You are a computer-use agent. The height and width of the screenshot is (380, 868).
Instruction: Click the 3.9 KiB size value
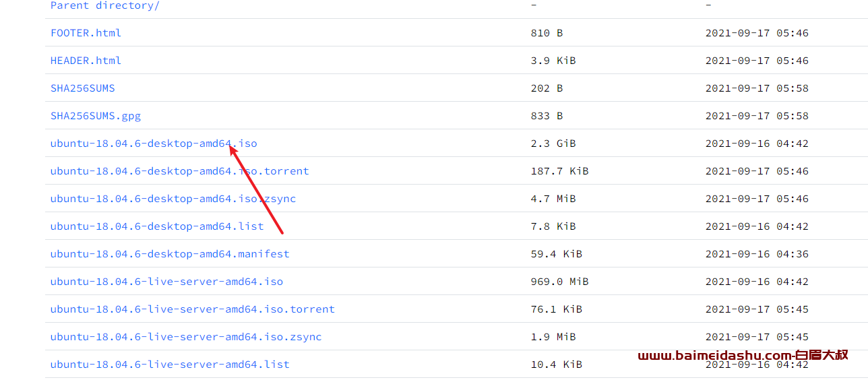coord(553,61)
